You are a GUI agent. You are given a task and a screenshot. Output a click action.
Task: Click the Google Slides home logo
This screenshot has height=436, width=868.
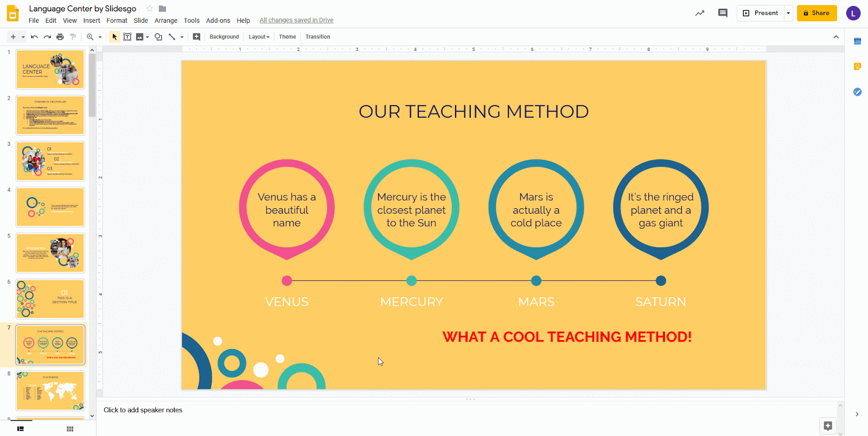(12, 14)
